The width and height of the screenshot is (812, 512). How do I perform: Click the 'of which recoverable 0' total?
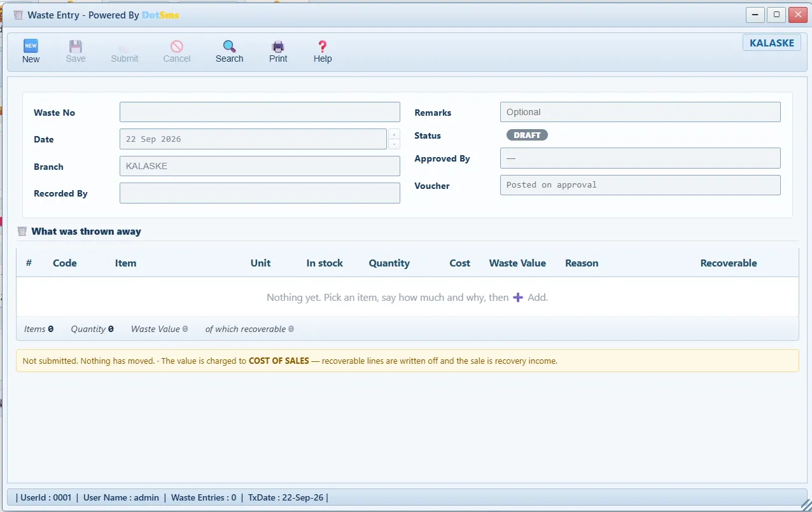pyautogui.click(x=249, y=329)
